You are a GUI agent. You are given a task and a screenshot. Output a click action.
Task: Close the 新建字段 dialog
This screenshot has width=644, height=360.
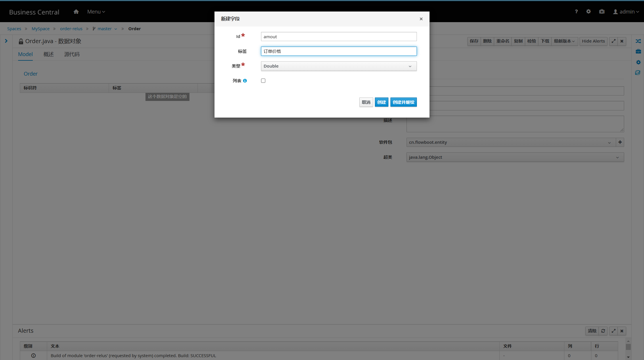(421, 19)
